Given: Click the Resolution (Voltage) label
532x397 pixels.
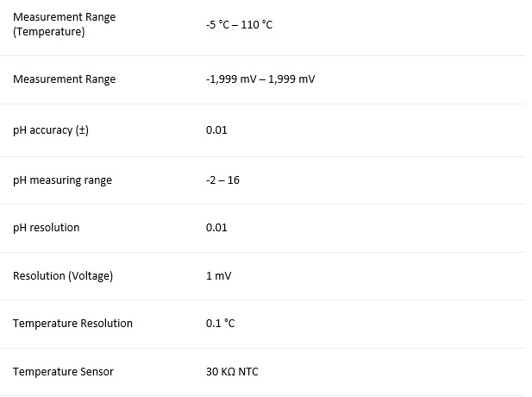Looking at the screenshot, I should (63, 276).
